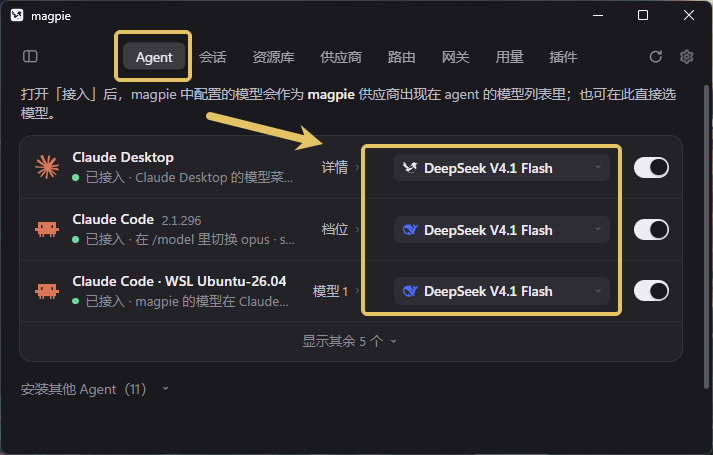Viewport: 713px width, 455px height.
Task: Click the version number 2.1.296
Action: [181, 220]
